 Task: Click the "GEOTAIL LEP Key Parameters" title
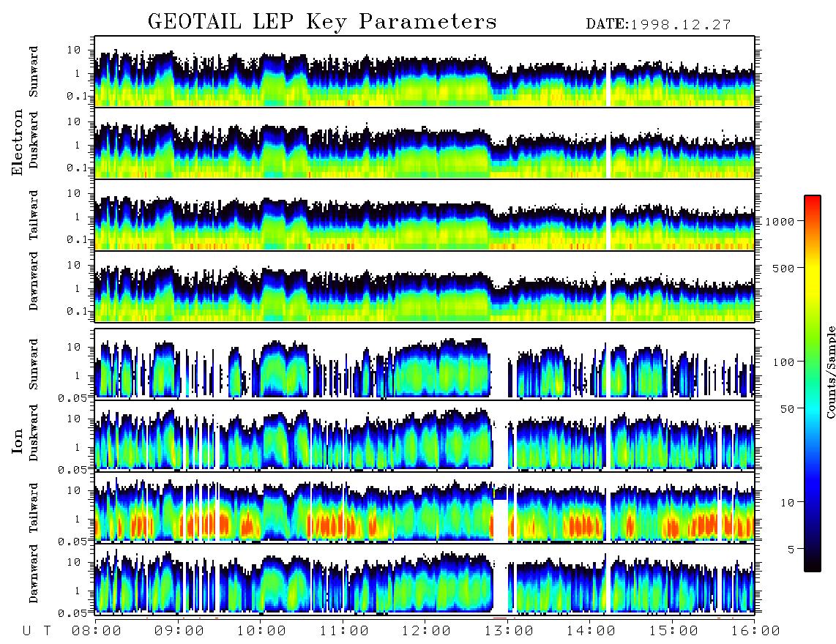click(322, 22)
